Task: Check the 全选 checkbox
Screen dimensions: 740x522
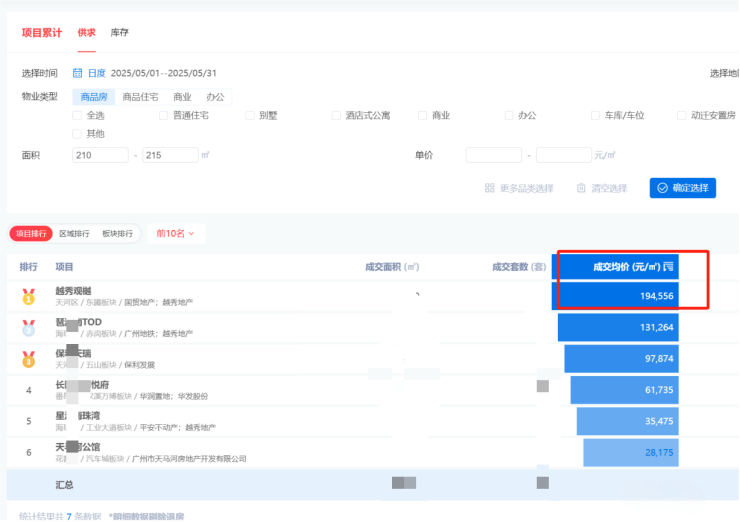Action: point(77,115)
